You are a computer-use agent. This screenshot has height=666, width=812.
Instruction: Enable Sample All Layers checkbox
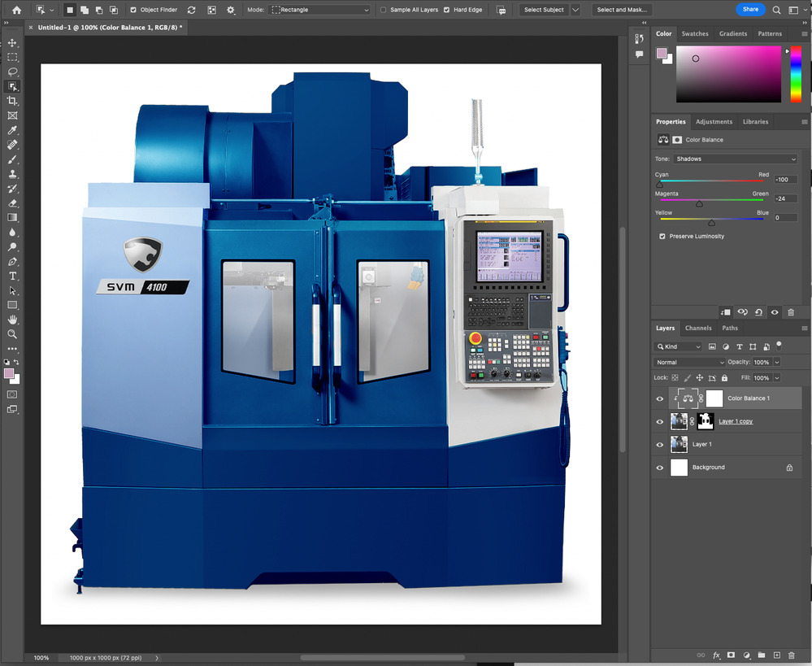pos(384,10)
